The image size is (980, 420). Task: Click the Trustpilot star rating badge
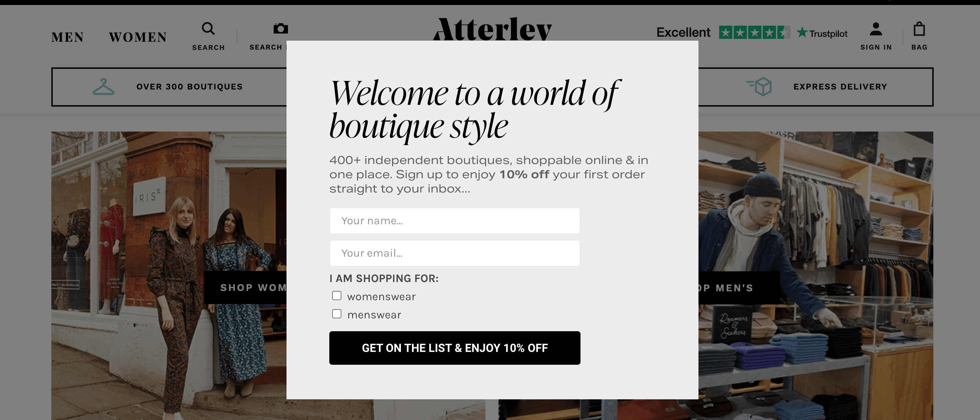pos(754,33)
